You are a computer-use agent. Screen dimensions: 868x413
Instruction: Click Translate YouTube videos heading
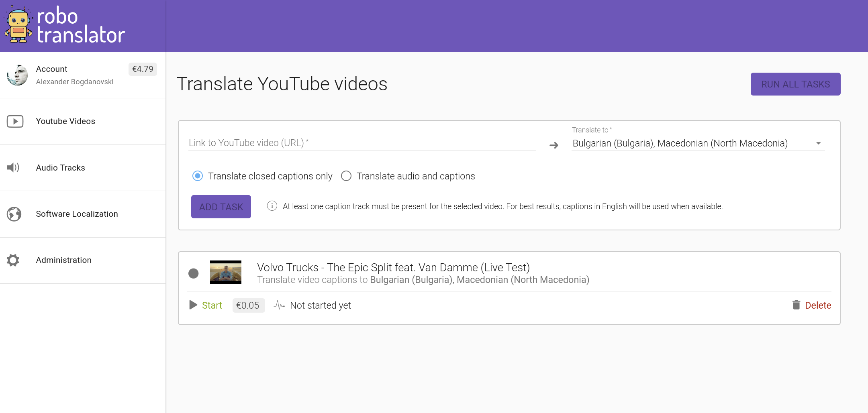tap(282, 84)
